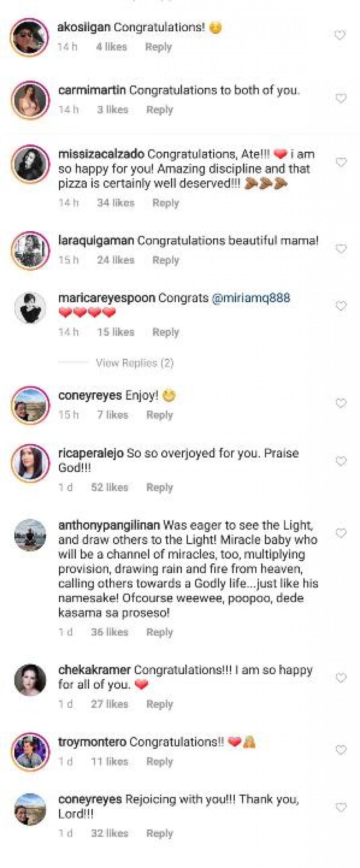Toggle like on coneyreyes' Rejoicing comment

(341, 808)
